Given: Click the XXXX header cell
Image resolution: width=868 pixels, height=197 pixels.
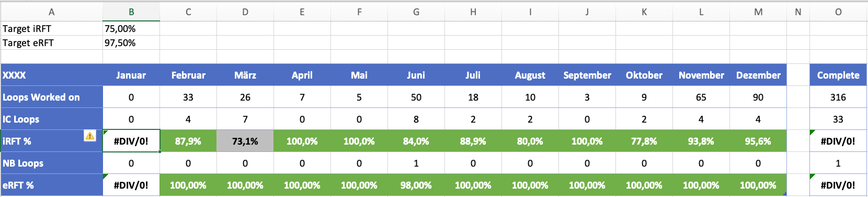Looking at the screenshot, I should (52, 75).
